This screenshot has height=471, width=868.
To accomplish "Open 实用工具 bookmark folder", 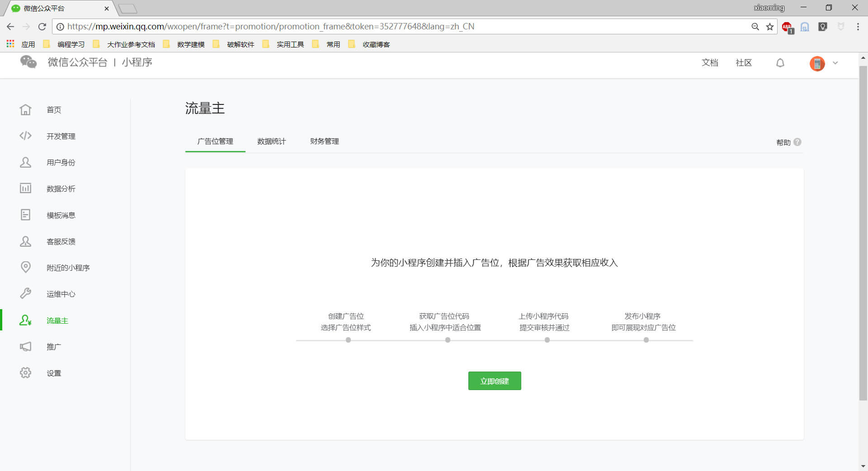I will 283,44.
